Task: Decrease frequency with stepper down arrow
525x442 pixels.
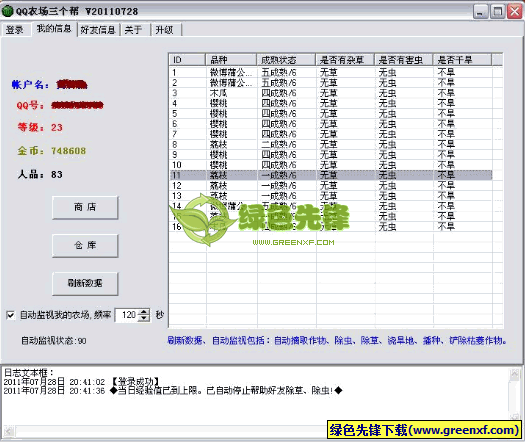Action: 144,318
